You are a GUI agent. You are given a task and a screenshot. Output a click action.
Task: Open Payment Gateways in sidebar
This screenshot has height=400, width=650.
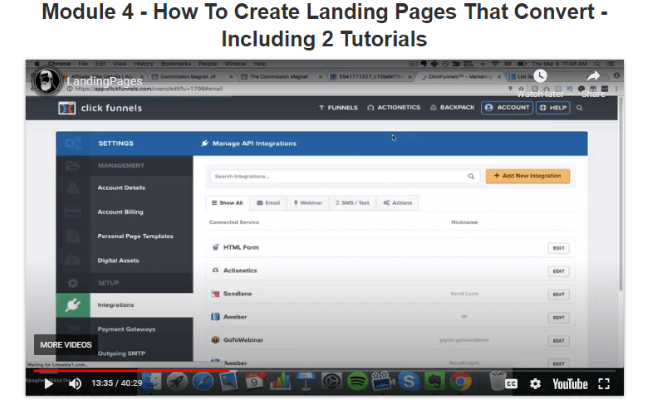pyautogui.click(x=126, y=329)
